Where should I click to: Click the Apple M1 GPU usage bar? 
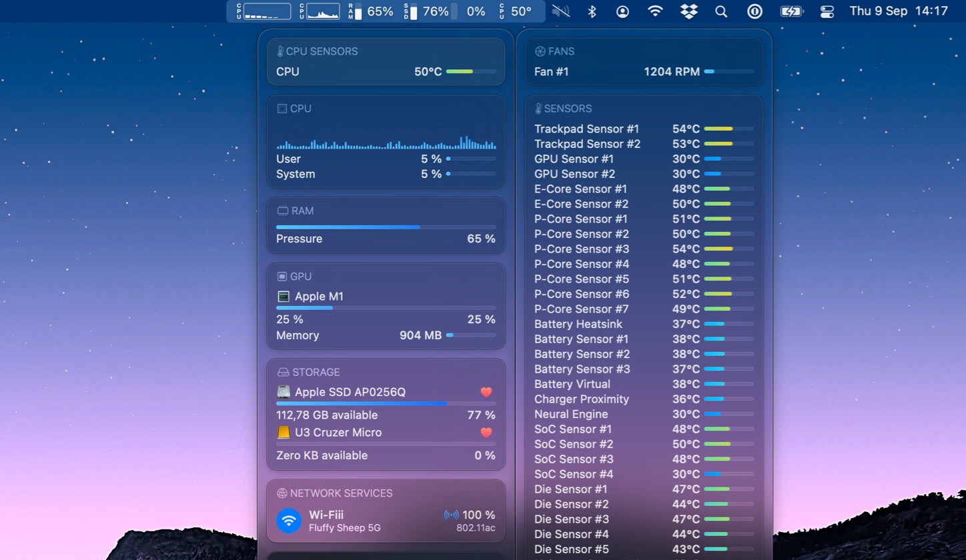[x=386, y=308]
